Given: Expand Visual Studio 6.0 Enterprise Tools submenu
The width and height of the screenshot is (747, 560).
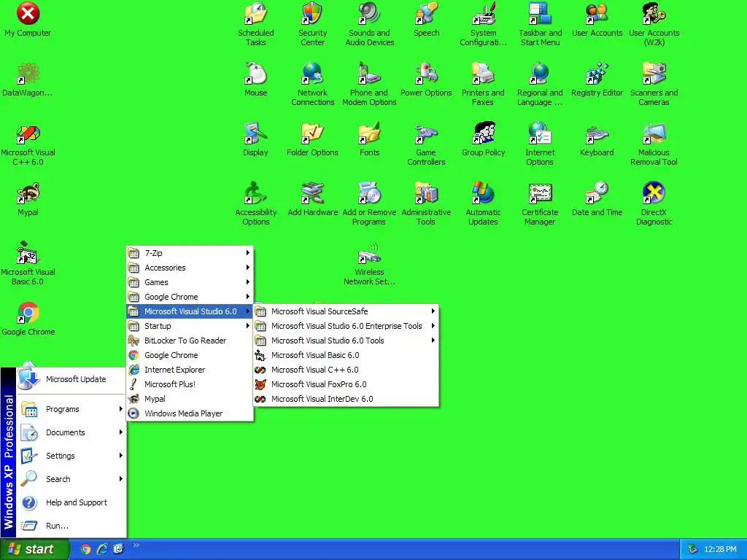Looking at the screenshot, I should 346,326.
